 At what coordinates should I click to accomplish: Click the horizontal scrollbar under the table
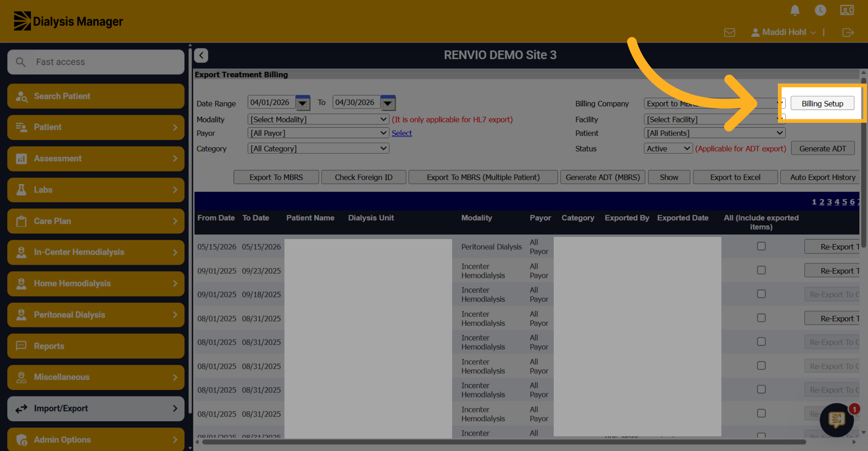(x=504, y=442)
